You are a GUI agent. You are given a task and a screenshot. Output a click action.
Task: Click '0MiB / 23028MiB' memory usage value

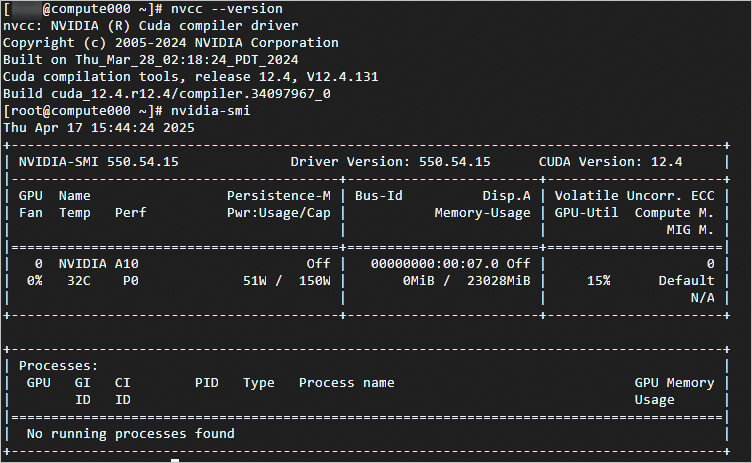click(467, 281)
